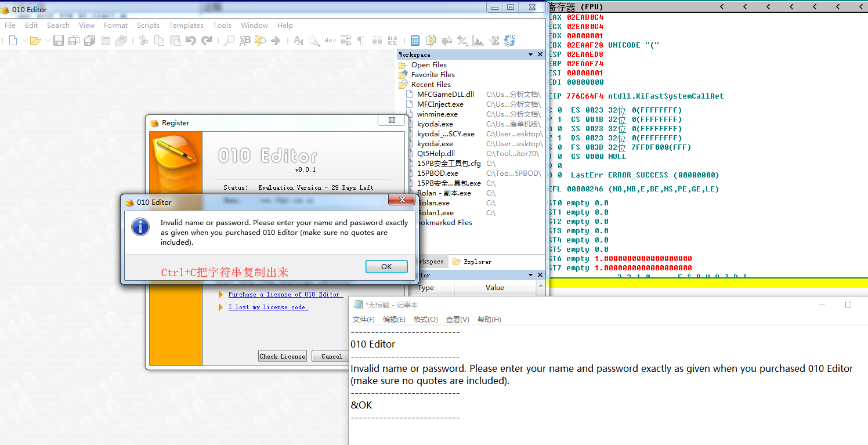Viewport: 868px width, 445px height.
Task: Click LastErr ERROR_SUCCESS line in debugger
Action: (645, 175)
